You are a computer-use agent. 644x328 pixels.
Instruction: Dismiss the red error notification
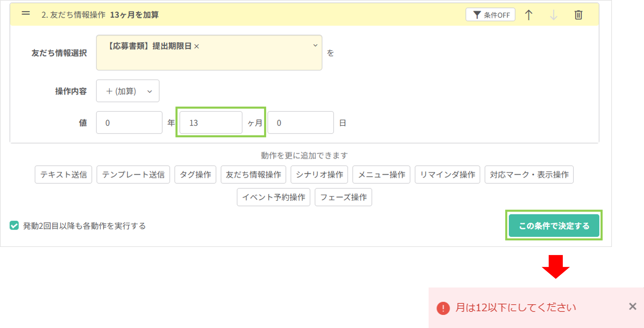(x=632, y=307)
